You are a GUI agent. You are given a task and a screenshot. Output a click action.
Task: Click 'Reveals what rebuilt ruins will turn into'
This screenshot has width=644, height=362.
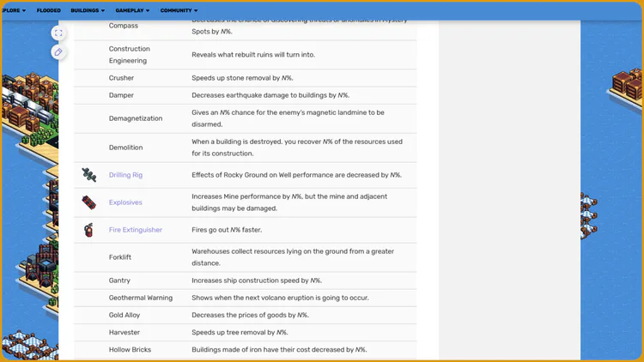(x=253, y=55)
